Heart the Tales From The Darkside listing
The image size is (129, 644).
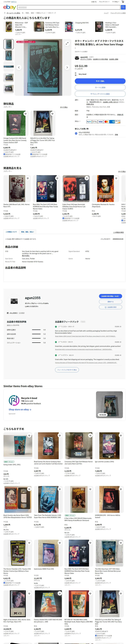60,489
